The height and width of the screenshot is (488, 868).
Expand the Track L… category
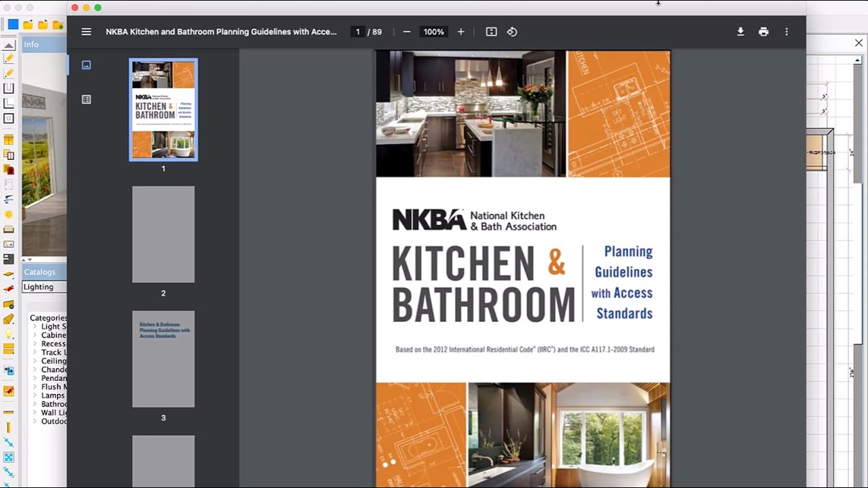click(35, 352)
